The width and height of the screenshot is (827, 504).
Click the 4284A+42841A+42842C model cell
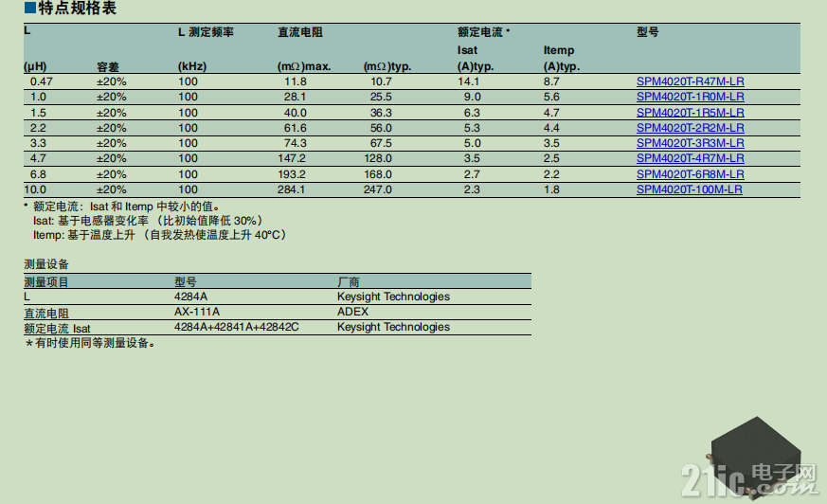click(x=236, y=328)
